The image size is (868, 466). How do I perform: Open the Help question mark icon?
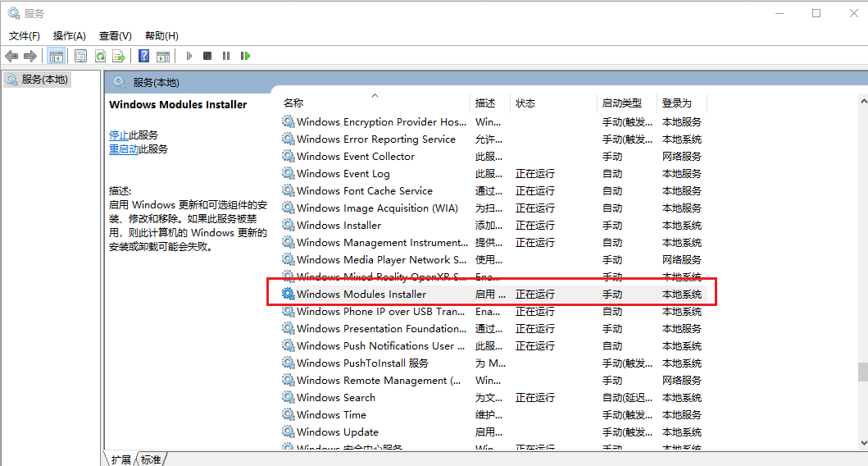(x=144, y=56)
